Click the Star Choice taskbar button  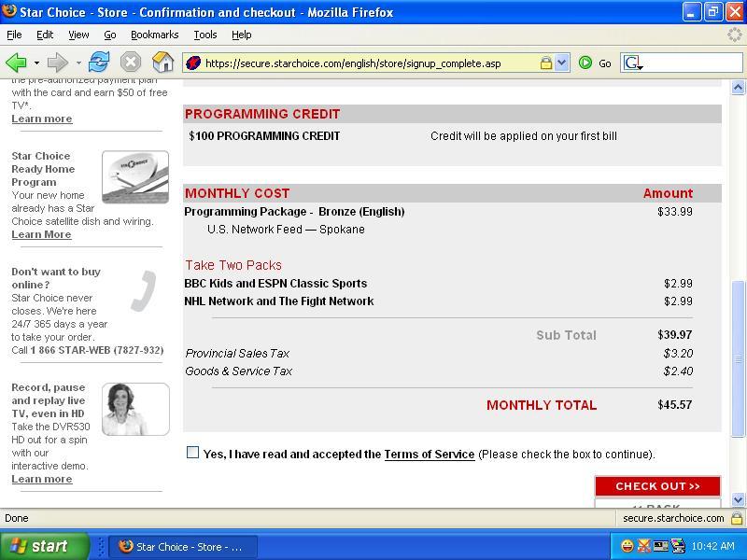coord(183,547)
